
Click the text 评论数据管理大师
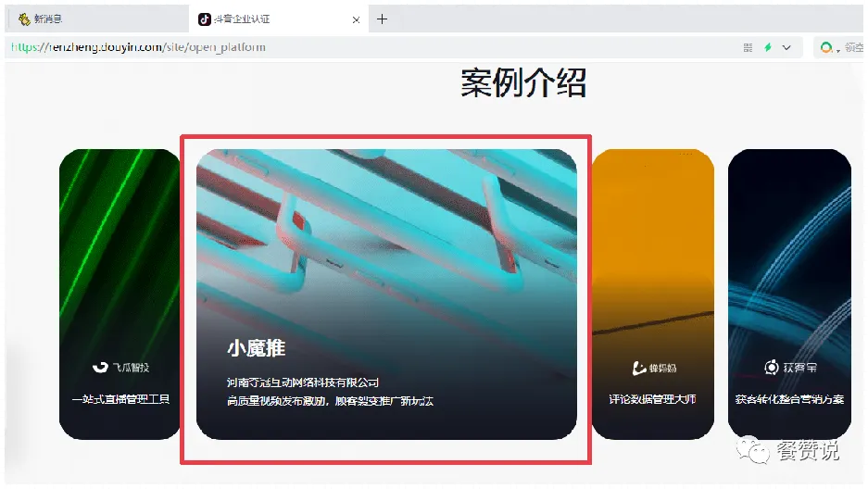(x=653, y=399)
